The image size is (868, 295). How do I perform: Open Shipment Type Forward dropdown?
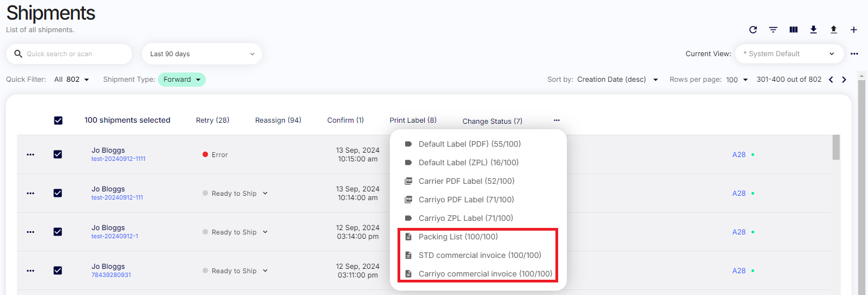tap(182, 80)
